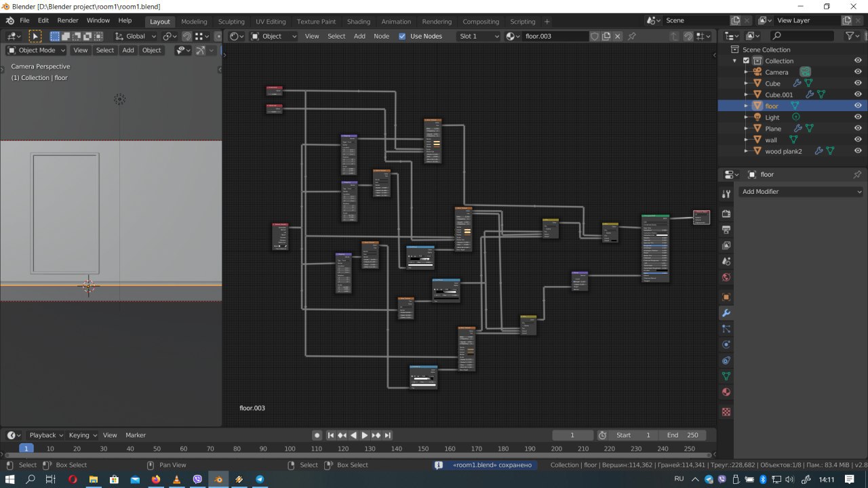Open the Material properties tab icon
This screenshot has width=868, height=488.
[x=726, y=392]
